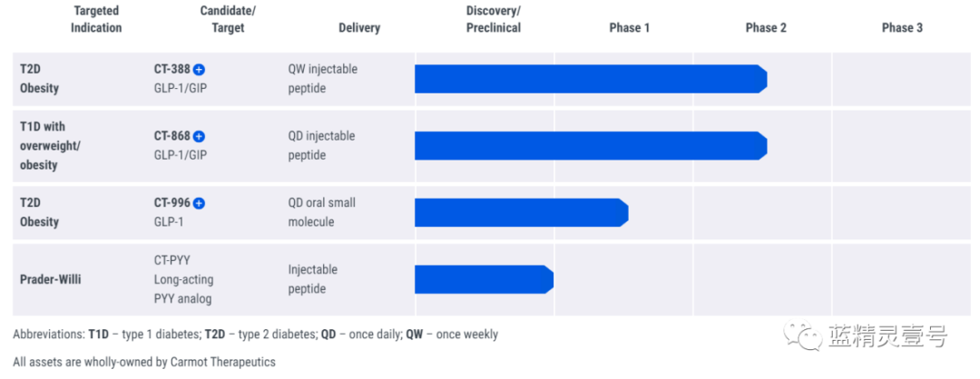Click the Carmot Therapeutics ownership footnote
This screenshot has width=980, height=379.
pos(144,362)
